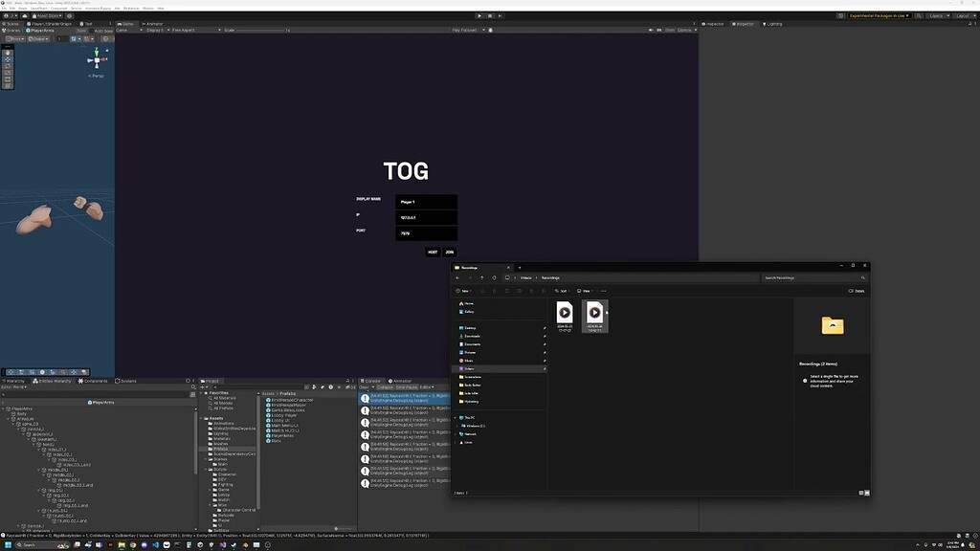980x551 pixels.
Task: Open the Asset Store cloud icon
Action: coord(24,15)
